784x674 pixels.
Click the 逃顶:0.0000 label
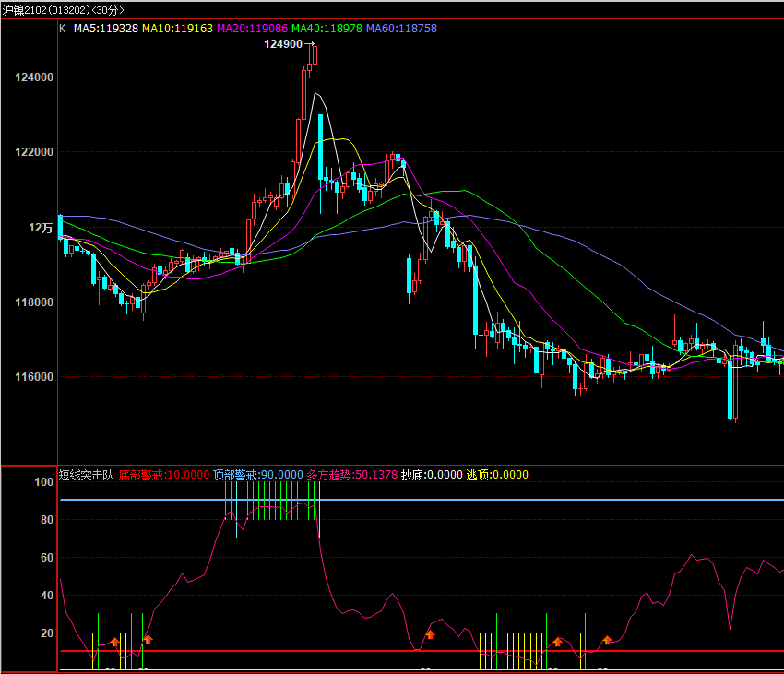coord(497,475)
